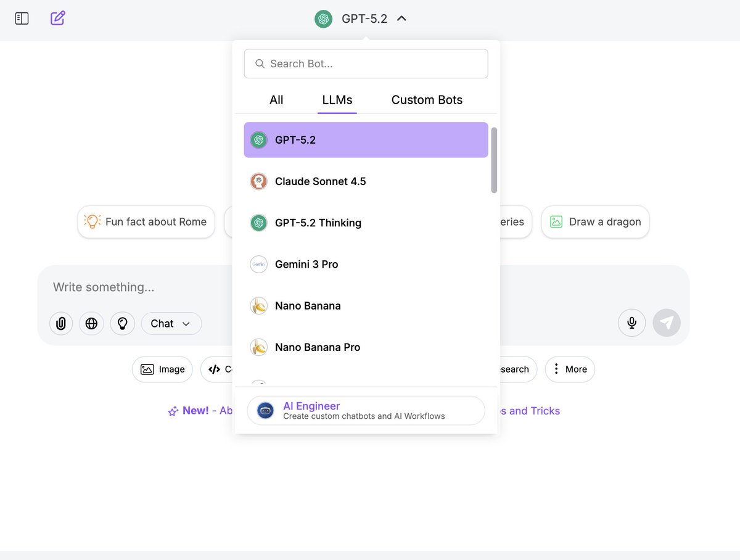Switch to the All tab
The image size is (740, 560).
pyautogui.click(x=276, y=100)
